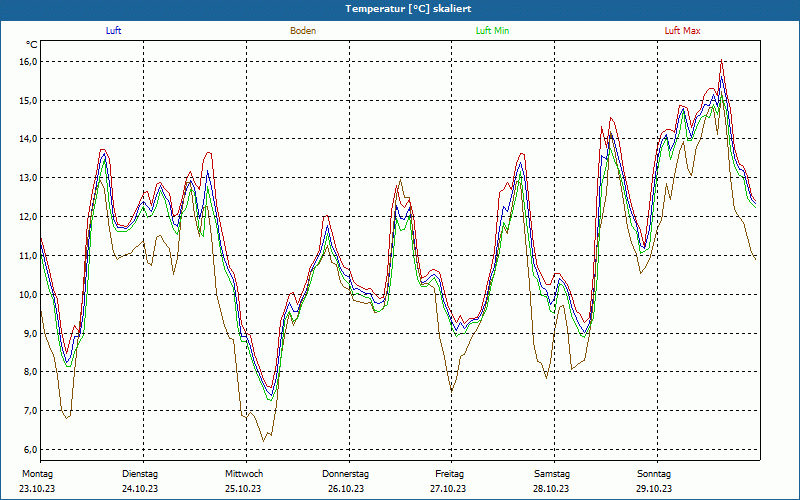Image resolution: width=800 pixels, height=500 pixels.
Task: Click the 'Sonntag' day label
Action: 654,473
